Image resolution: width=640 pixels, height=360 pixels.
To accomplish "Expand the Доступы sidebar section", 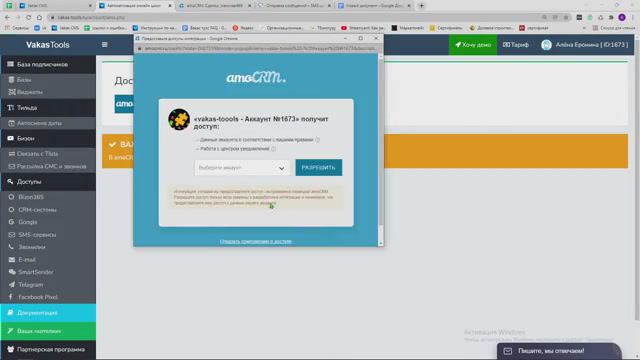I will (x=48, y=182).
